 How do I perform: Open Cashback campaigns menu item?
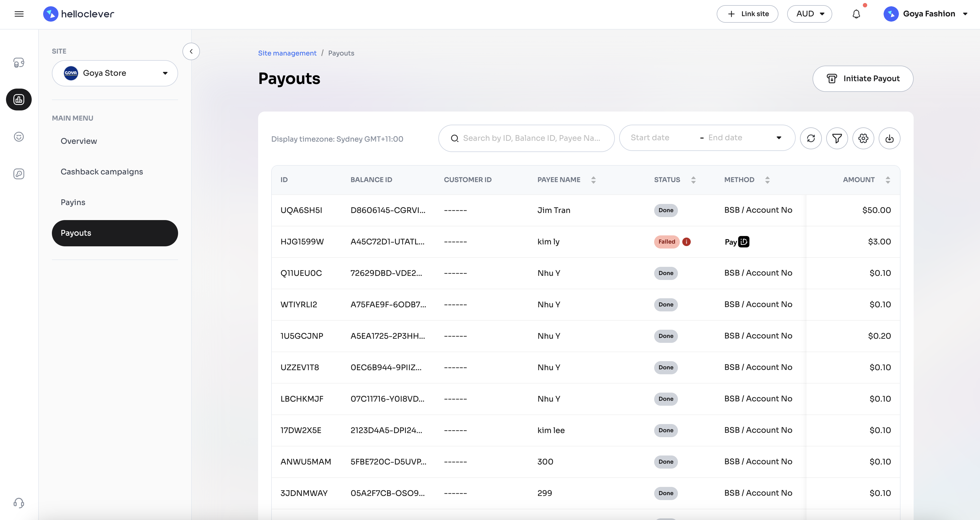point(102,172)
